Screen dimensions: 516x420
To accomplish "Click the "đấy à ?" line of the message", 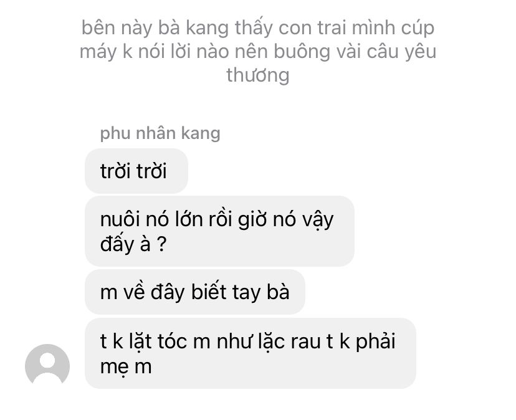I will (x=133, y=244).
